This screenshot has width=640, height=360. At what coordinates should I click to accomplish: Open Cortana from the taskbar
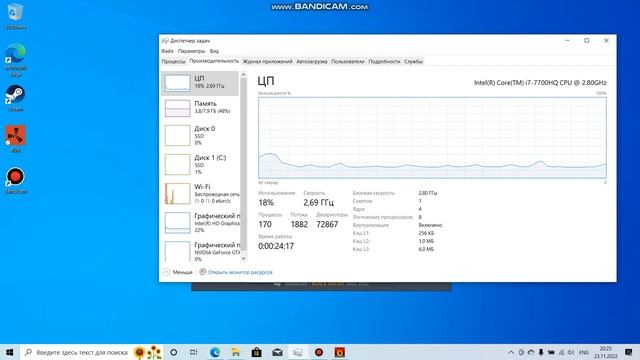pyautogui.click(x=173, y=352)
